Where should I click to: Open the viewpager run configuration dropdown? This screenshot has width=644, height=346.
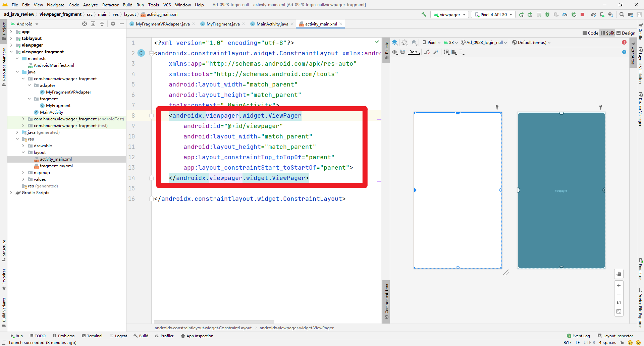tap(449, 14)
